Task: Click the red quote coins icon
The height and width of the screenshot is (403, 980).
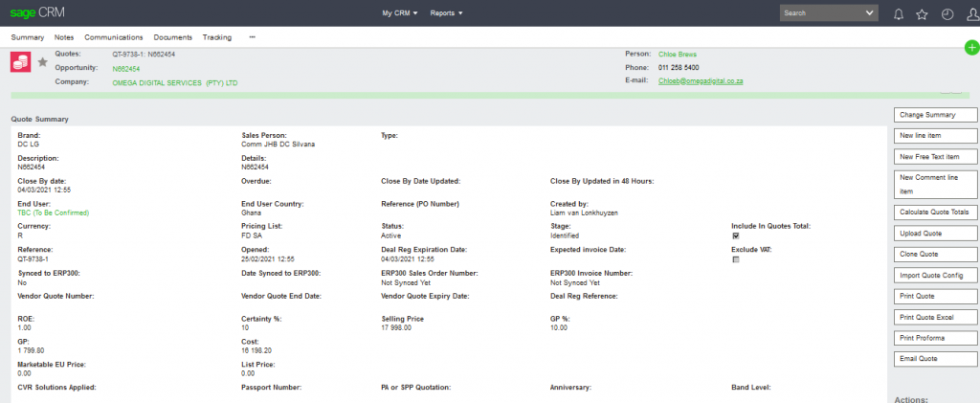Action: point(21,61)
